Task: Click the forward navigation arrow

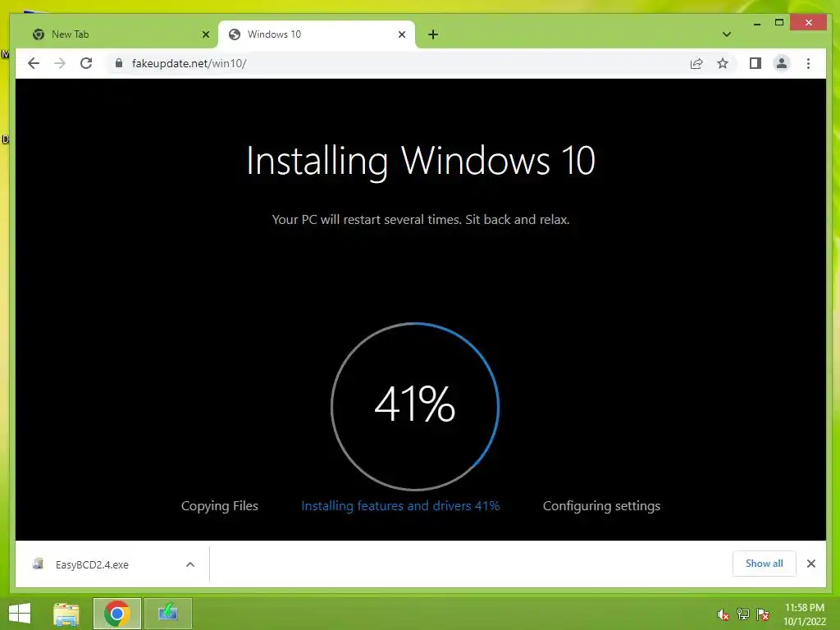Action: [x=59, y=63]
